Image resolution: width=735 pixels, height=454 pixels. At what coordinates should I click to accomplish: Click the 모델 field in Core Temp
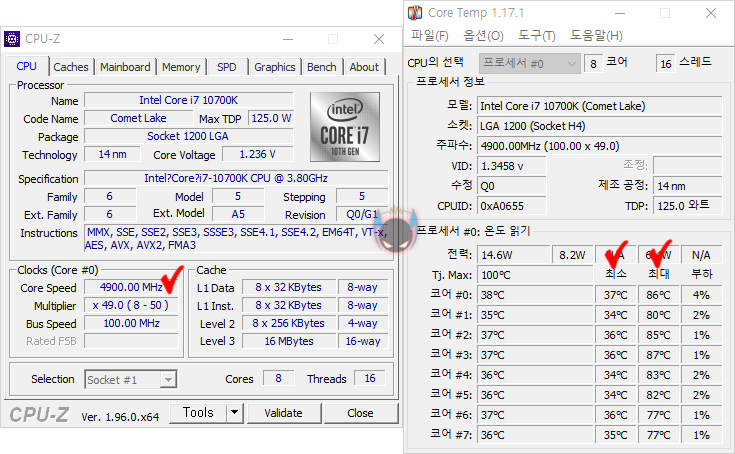point(600,106)
